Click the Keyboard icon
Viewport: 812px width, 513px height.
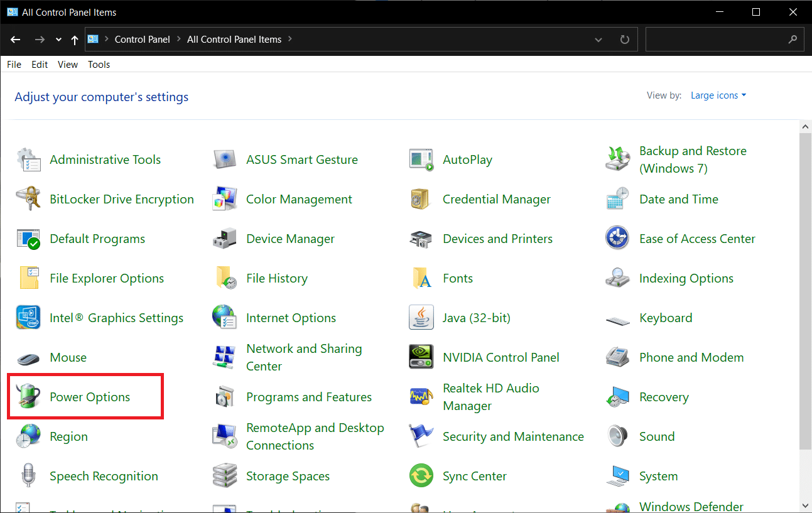point(618,320)
